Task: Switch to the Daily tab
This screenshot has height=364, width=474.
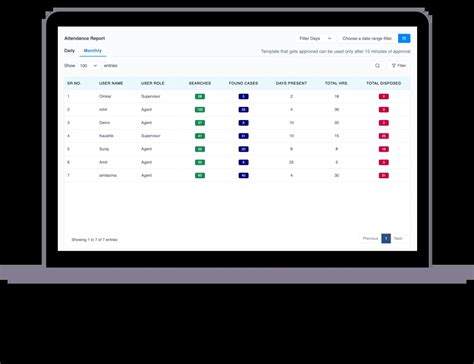Action: click(x=69, y=51)
